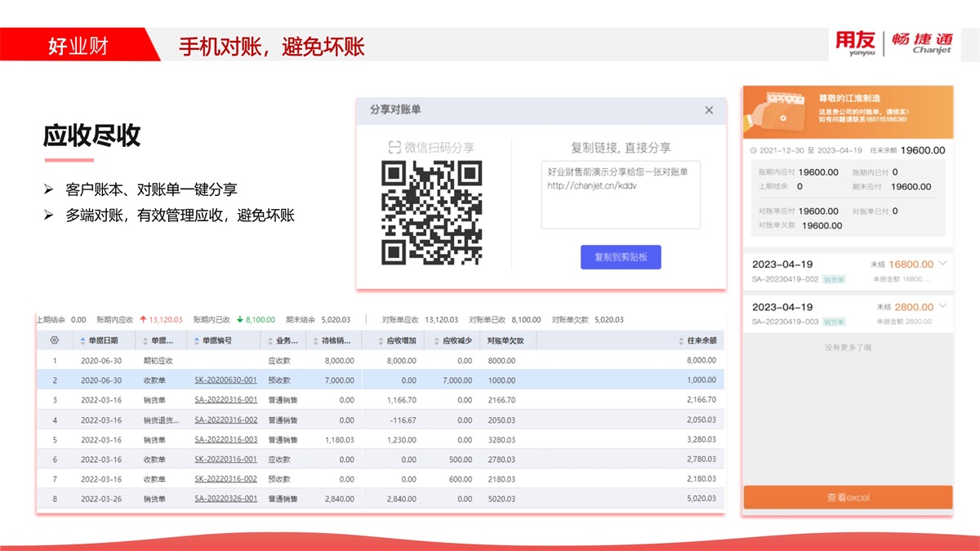Open document link SK-20200630-001
The width and height of the screenshot is (980, 551).
225,380
